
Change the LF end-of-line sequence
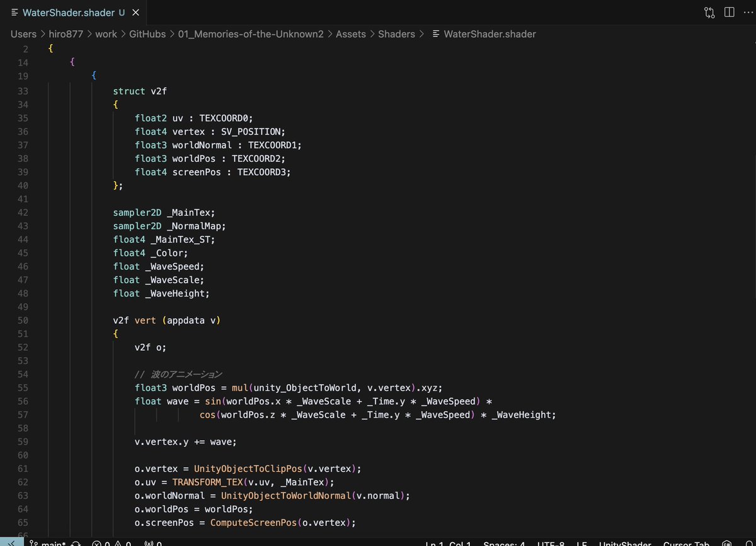pyautogui.click(x=581, y=543)
